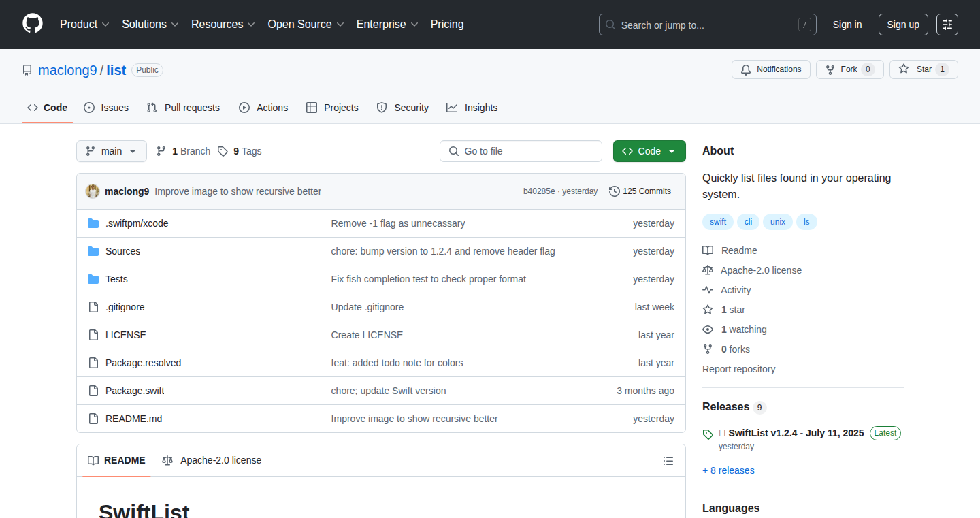Click the ls topic tag
980x518 pixels.
point(806,222)
